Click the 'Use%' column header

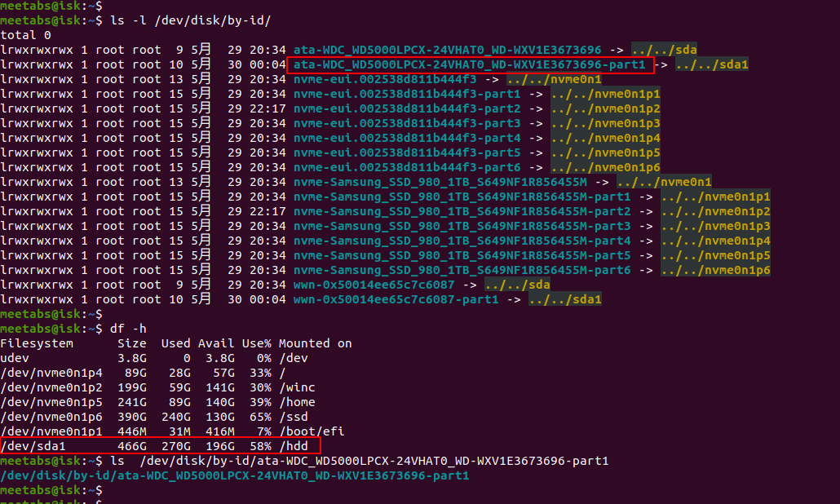click(x=257, y=343)
